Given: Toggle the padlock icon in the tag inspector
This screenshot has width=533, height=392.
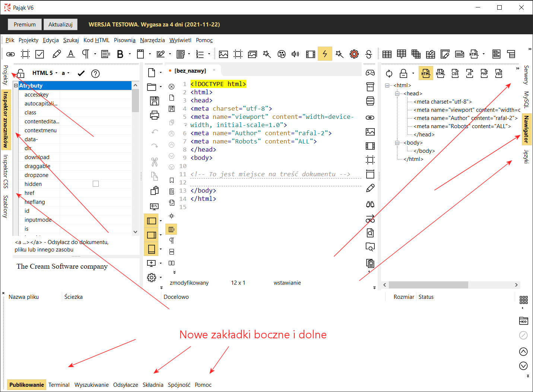Looking at the screenshot, I should (20, 73).
